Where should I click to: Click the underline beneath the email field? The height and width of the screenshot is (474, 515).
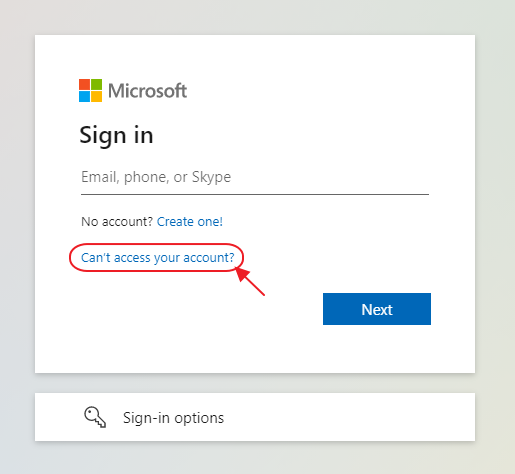pyautogui.click(x=255, y=194)
